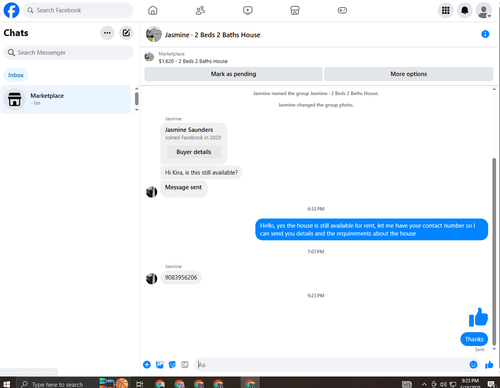Attach a photo with the image icon
The image size is (500, 388).
[x=160, y=365]
